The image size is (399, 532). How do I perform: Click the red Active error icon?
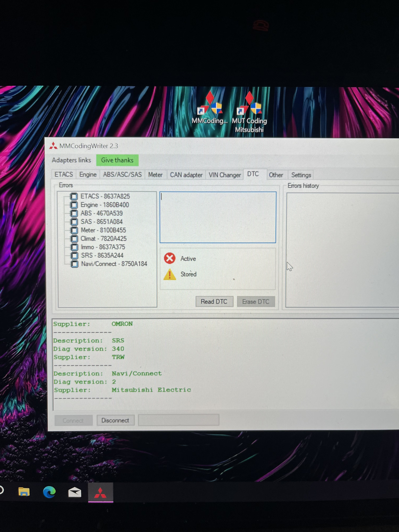170,258
